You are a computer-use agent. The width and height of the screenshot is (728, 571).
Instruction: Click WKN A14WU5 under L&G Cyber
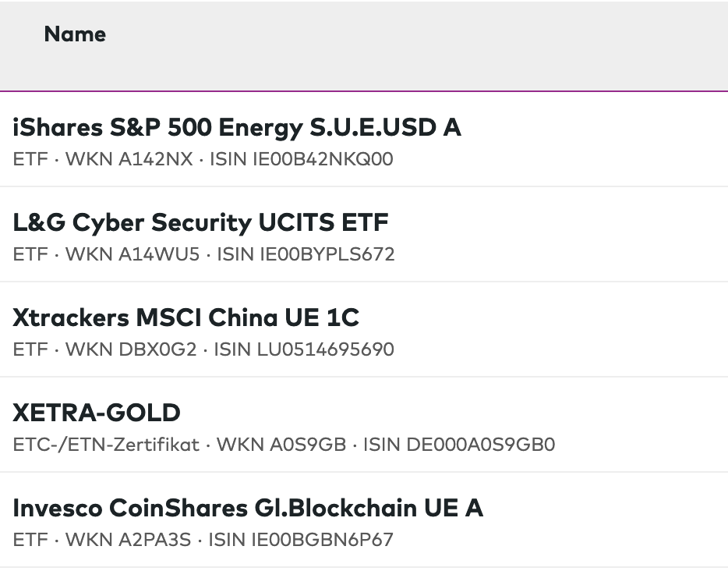[133, 254]
